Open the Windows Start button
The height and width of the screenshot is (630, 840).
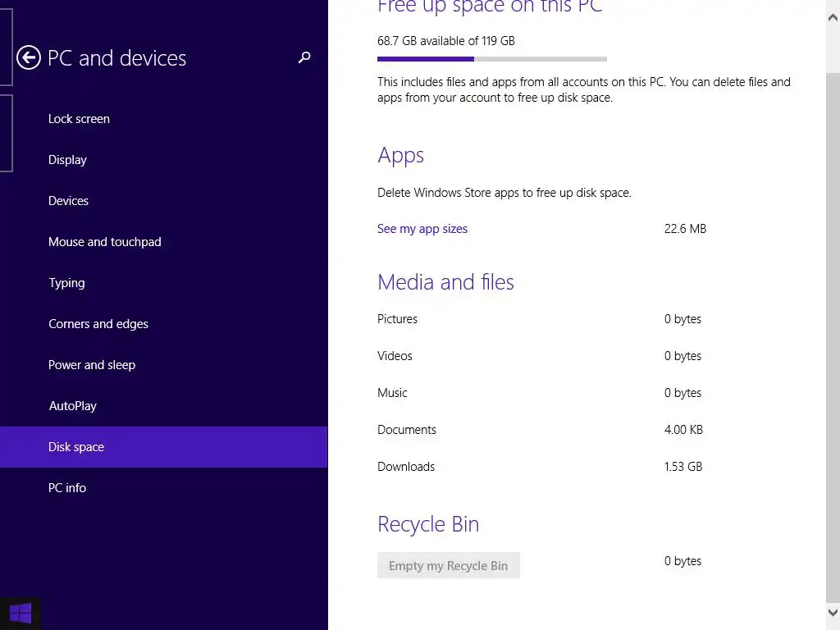click(x=21, y=614)
